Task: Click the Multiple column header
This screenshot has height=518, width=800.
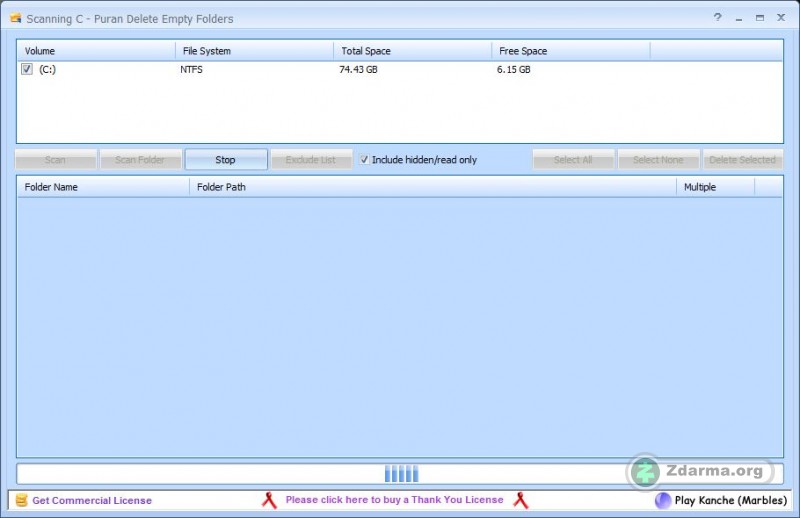Action: [716, 187]
